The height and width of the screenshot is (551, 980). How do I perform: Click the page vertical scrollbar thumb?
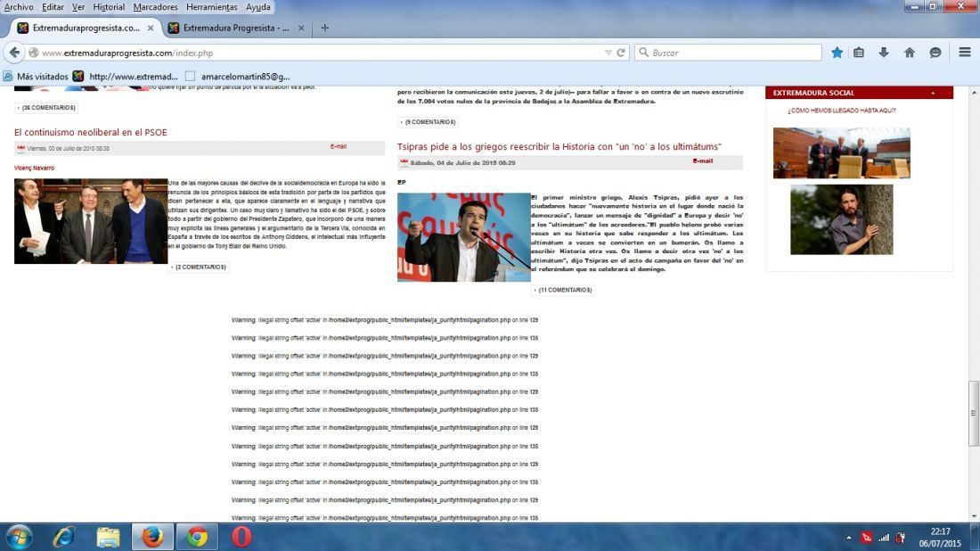pyautogui.click(x=973, y=413)
